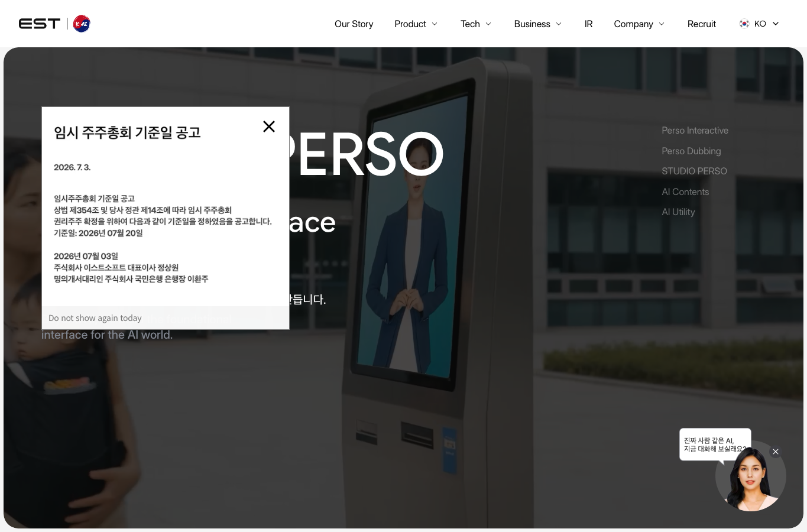Click the K-AI badge icon
Screen dimensions: 807x532
tap(82, 24)
